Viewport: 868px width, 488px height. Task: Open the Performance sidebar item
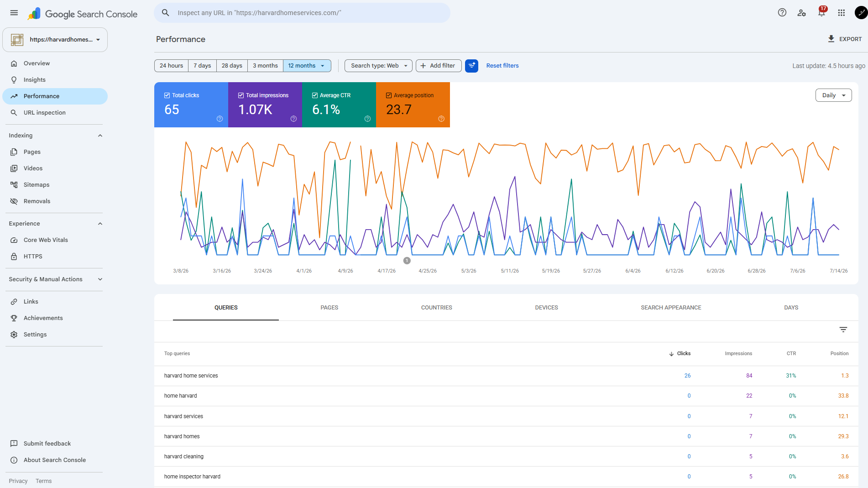[x=55, y=96]
